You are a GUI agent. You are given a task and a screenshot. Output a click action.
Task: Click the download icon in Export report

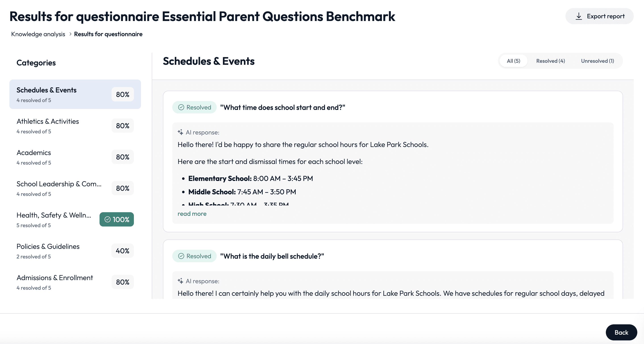(x=579, y=16)
